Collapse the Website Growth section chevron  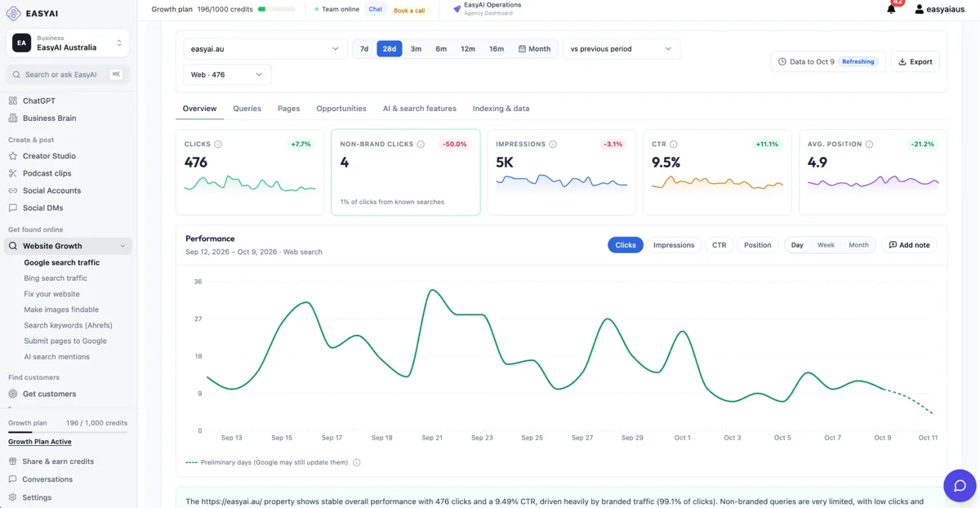click(x=122, y=246)
